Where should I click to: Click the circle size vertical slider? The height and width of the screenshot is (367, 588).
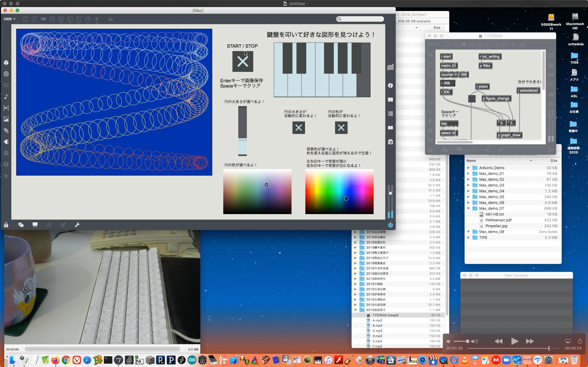pyautogui.click(x=242, y=131)
